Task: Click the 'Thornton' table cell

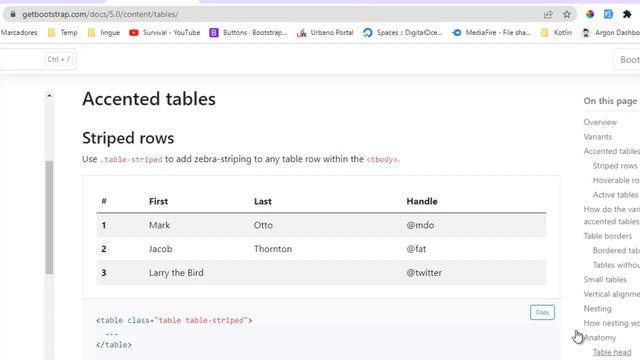Action: 273,249
